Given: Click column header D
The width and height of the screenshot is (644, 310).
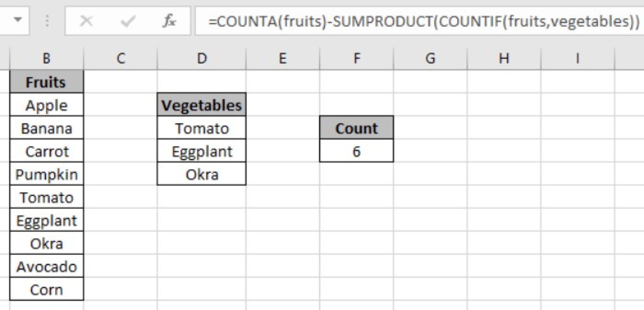Looking at the screenshot, I should pyautogui.click(x=202, y=58).
